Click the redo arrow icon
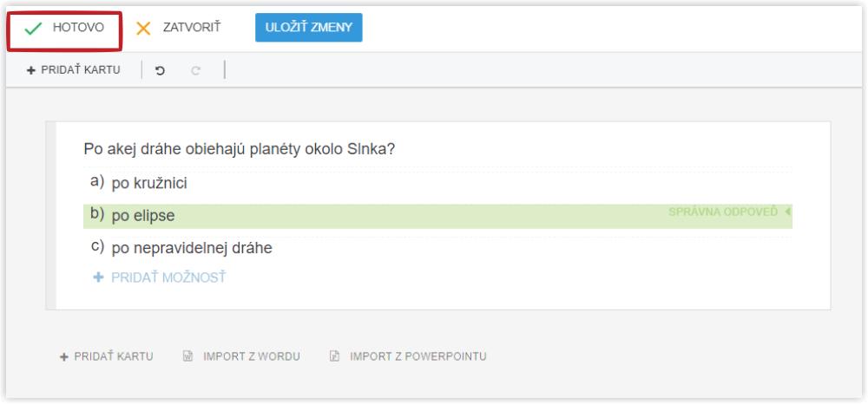868x404 pixels. (x=196, y=70)
